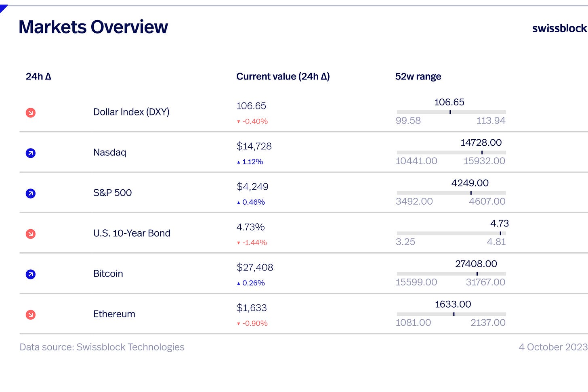Click the blue up-arrow icon beside Bitcoin

point(31,274)
